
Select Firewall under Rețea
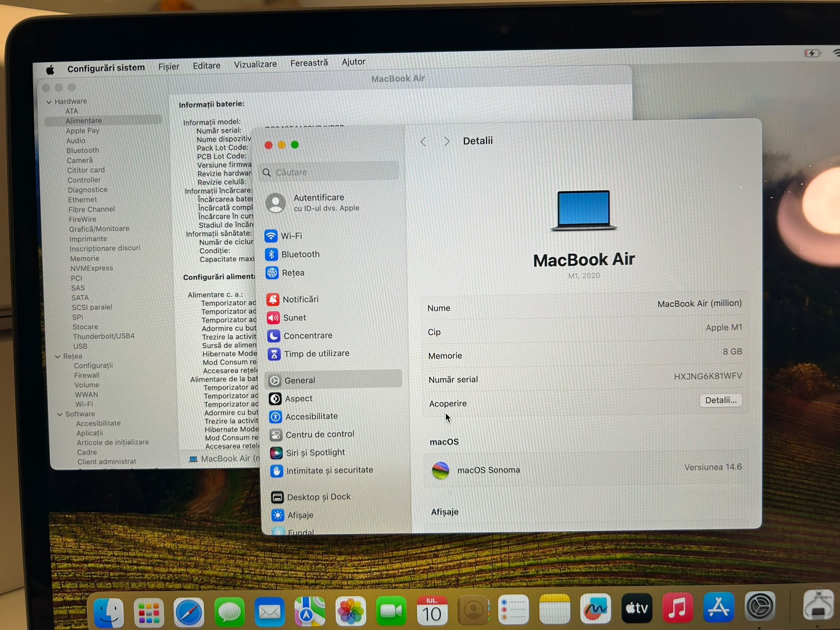tap(87, 375)
